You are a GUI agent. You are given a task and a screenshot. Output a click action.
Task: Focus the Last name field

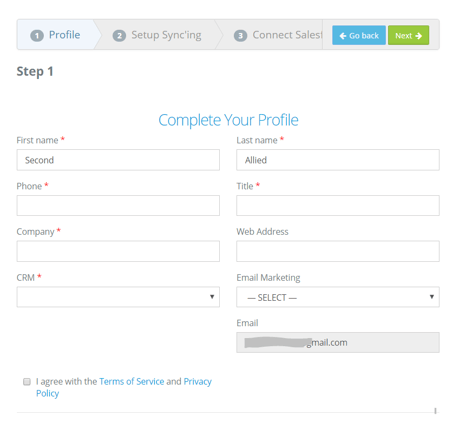click(338, 160)
